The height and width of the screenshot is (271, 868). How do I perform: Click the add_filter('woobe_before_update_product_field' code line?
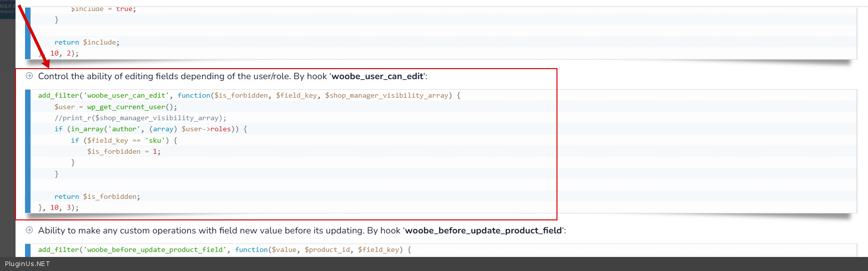(x=224, y=249)
